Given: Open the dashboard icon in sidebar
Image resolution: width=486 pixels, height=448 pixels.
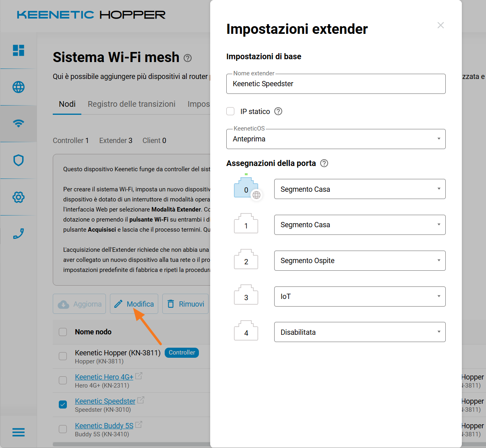Looking at the screenshot, I should click(19, 50).
